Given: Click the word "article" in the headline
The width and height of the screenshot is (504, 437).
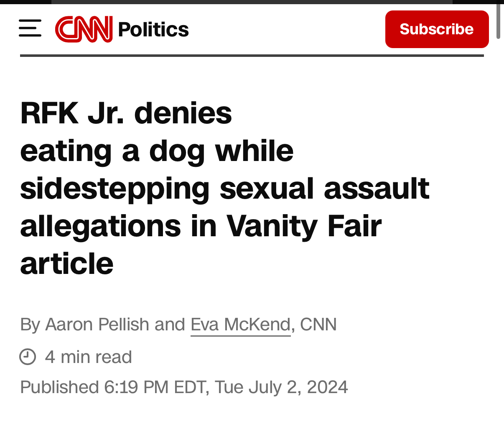Looking at the screenshot, I should pyautogui.click(x=67, y=264).
